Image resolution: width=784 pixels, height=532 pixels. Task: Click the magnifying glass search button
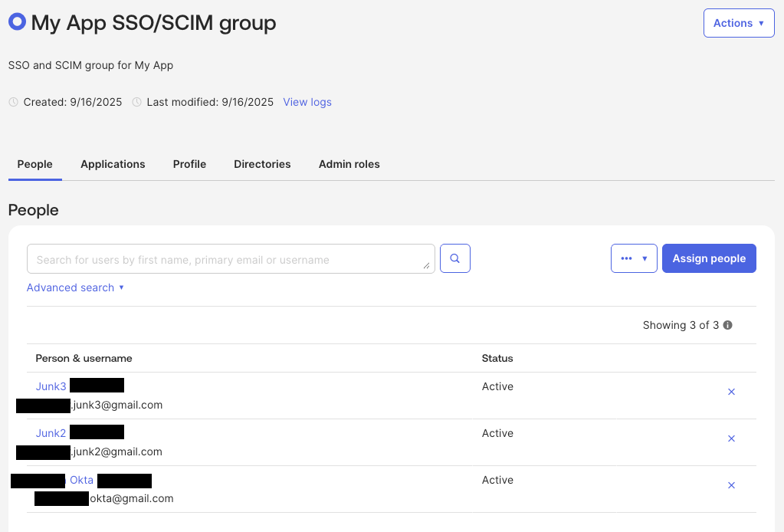pyautogui.click(x=455, y=258)
